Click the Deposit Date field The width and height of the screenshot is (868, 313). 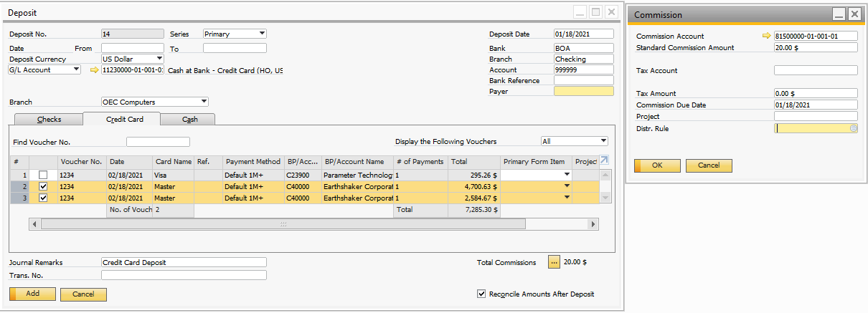tap(583, 34)
